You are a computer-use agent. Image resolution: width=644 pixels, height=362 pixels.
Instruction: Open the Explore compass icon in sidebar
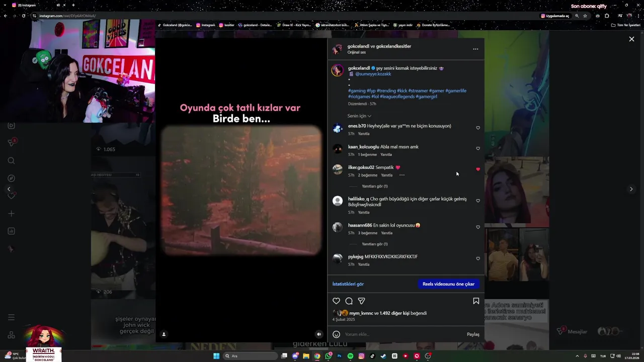[x=11, y=178]
